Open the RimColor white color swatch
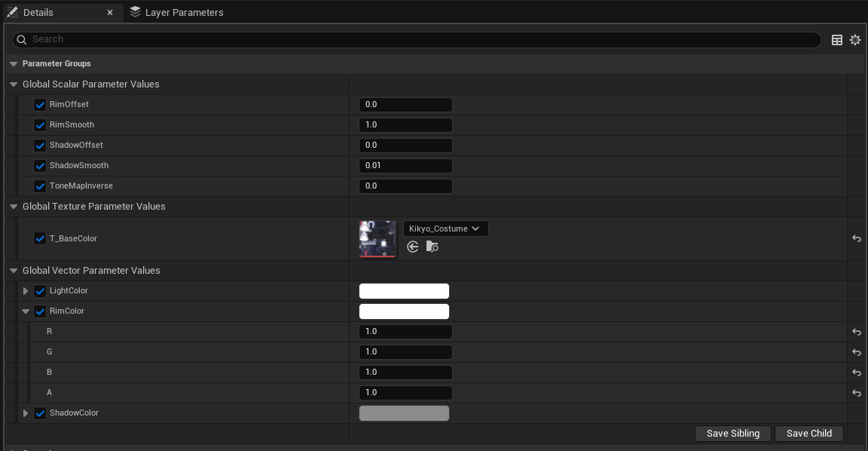 (404, 311)
